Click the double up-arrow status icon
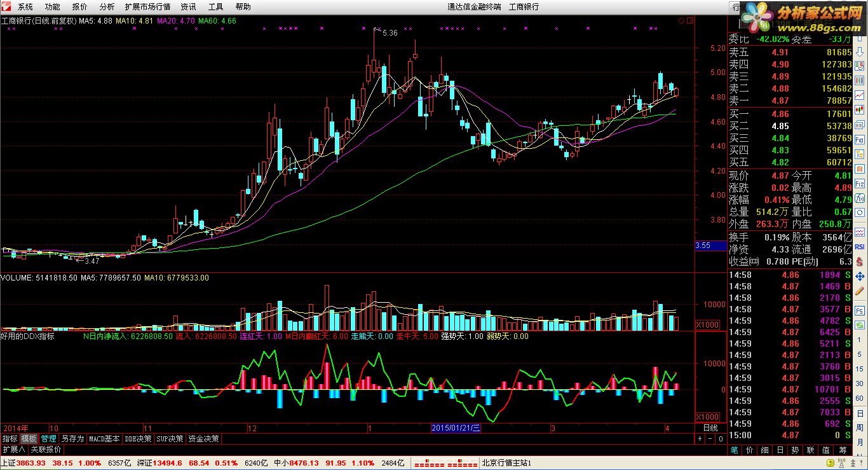Viewport: 868px width, 470px height. click(x=853, y=463)
